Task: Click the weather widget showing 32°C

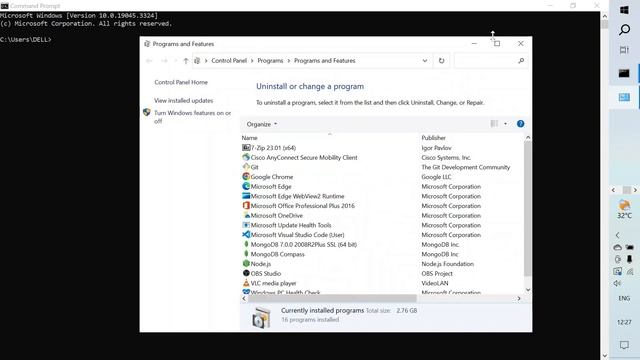Action: pyautogui.click(x=624, y=210)
